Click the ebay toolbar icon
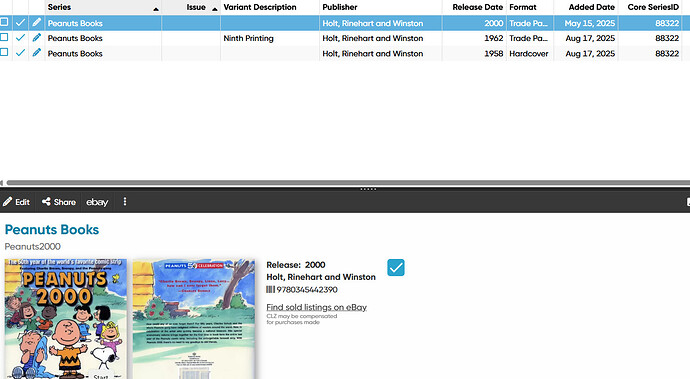Image resolution: width=690 pixels, height=379 pixels. pyautogui.click(x=97, y=202)
